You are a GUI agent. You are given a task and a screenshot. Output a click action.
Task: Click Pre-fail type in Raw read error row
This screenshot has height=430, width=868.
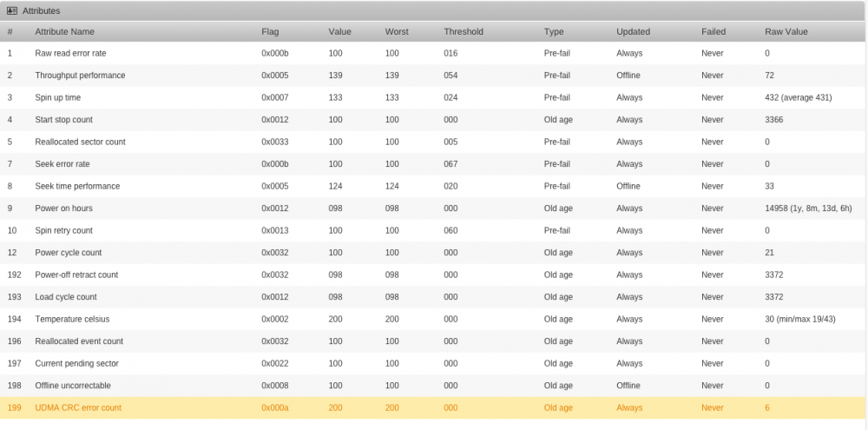tap(557, 53)
